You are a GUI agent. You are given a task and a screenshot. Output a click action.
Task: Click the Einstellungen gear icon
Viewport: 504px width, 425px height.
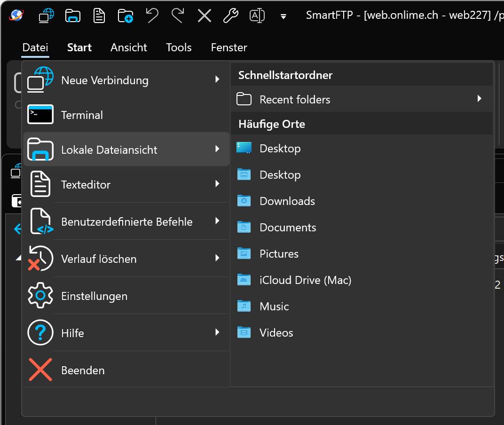point(40,295)
